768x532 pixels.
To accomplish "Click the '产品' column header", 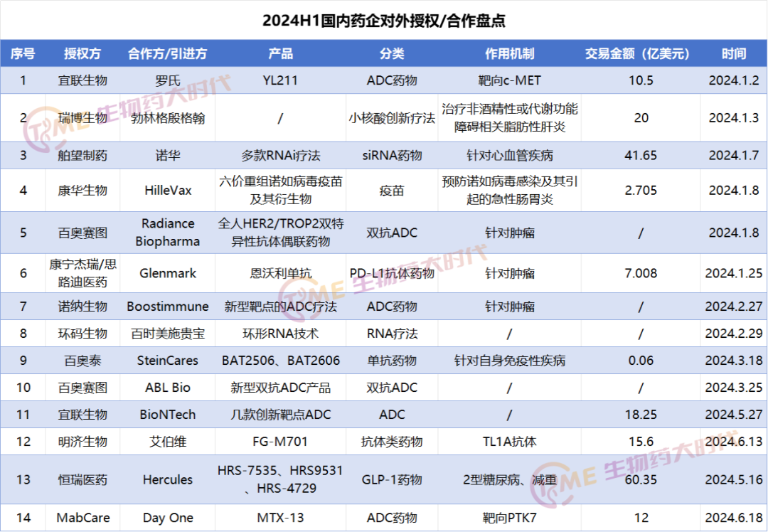I will coord(280,53).
